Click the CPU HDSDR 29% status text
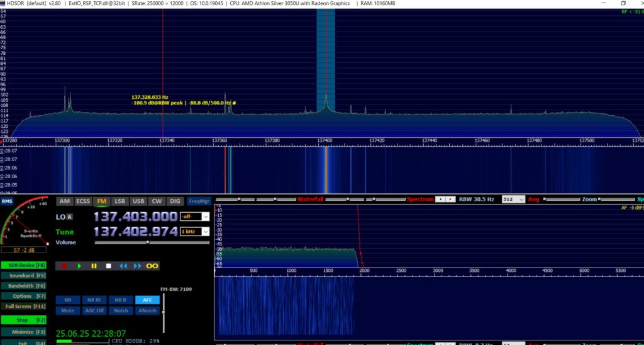This screenshot has height=345, width=644. click(135, 341)
